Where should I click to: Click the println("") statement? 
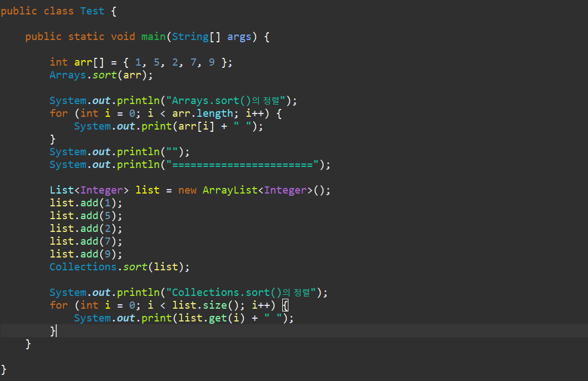tap(120, 152)
